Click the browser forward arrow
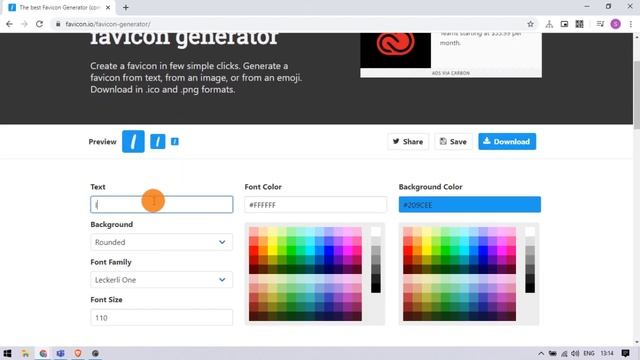640x360 pixels. tap(24, 24)
